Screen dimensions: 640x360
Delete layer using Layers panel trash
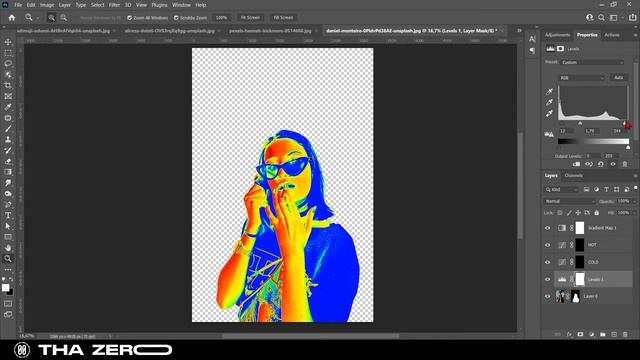625,335
